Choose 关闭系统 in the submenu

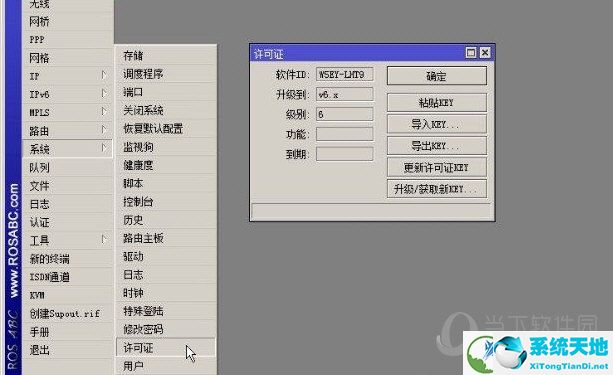[x=166, y=110]
